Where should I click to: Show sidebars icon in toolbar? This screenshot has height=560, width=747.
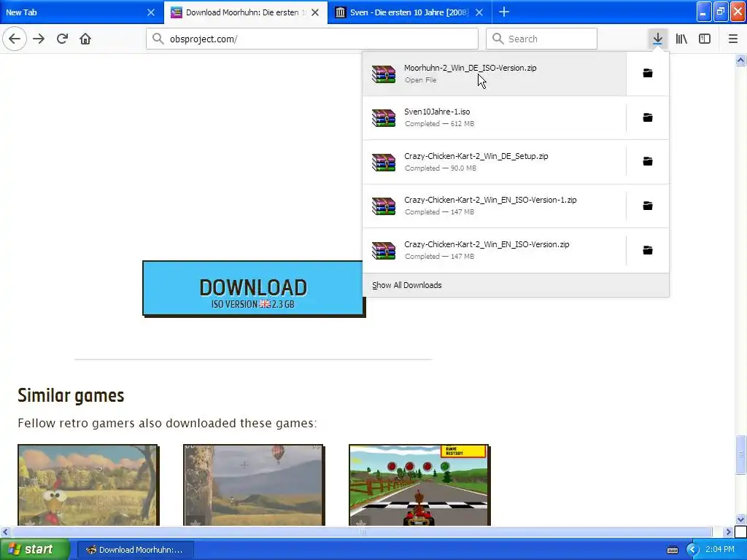pos(705,39)
